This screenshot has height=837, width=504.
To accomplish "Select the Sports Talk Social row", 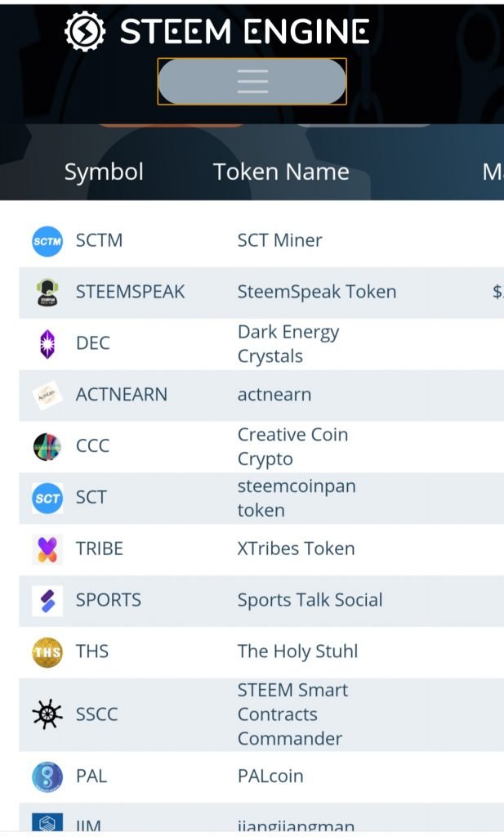I will 310,600.
